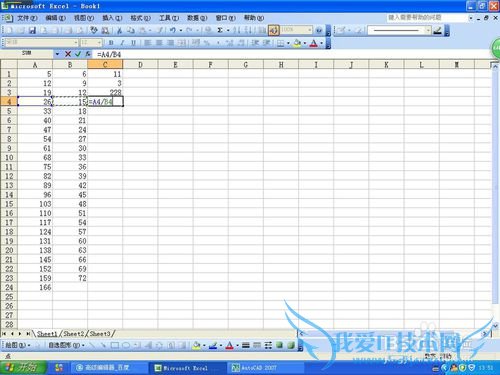Click the Merge and Center icon
Image resolution: width=500 pixels, height=375 pixels.
pyautogui.click(x=182, y=43)
